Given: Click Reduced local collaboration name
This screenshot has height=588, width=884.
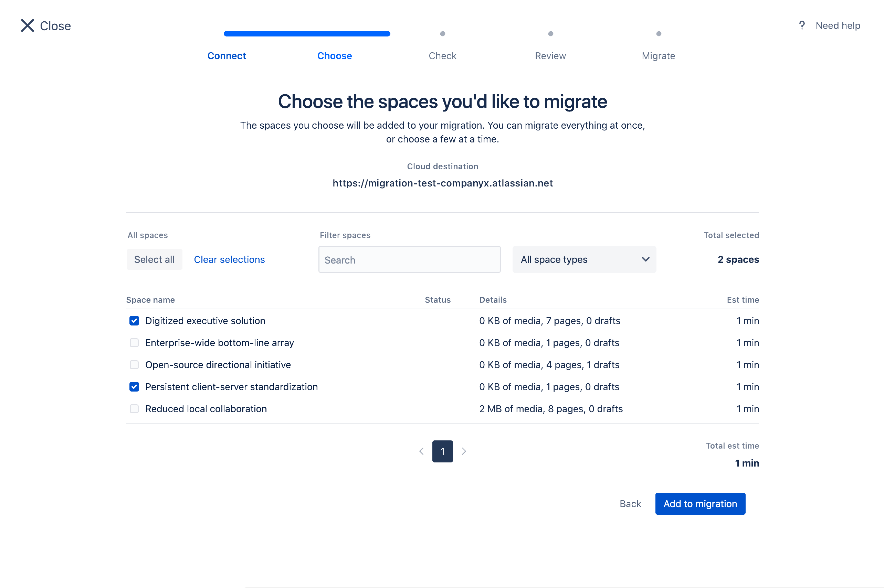Looking at the screenshot, I should tap(206, 409).
